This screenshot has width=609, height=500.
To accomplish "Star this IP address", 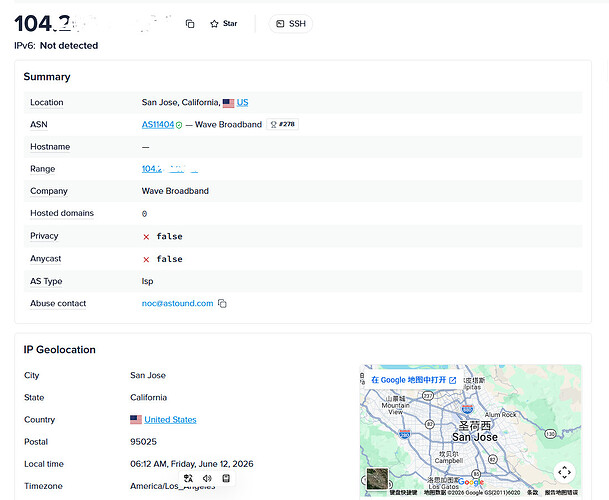I will pos(224,24).
